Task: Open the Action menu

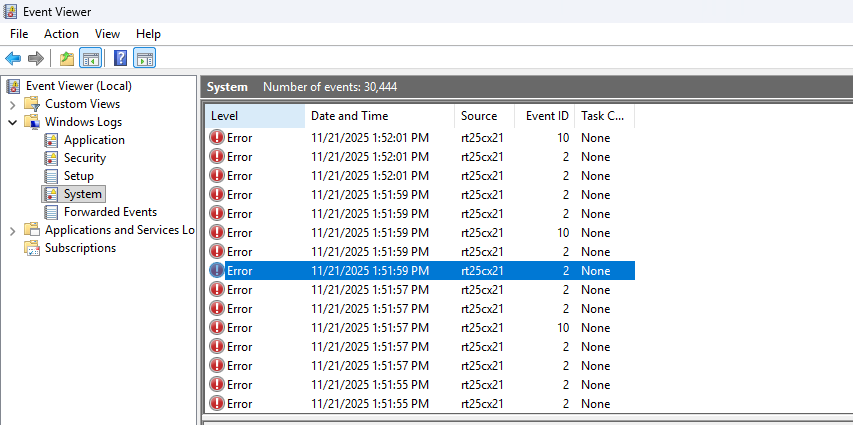Action: point(61,34)
